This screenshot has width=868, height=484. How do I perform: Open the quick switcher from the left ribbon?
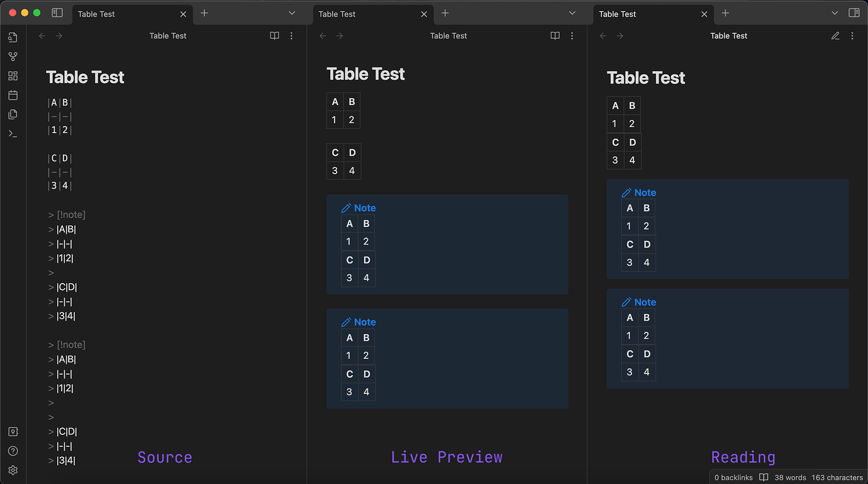13,37
